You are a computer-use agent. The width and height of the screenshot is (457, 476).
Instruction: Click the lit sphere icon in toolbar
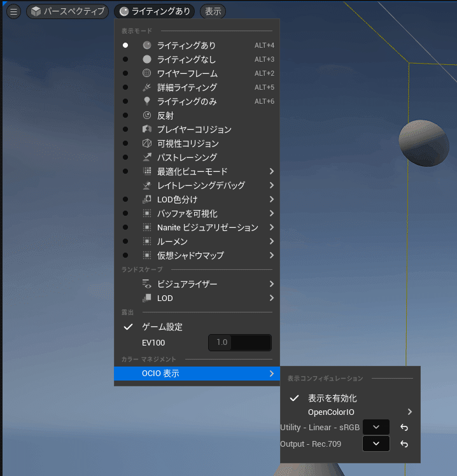coord(124,11)
